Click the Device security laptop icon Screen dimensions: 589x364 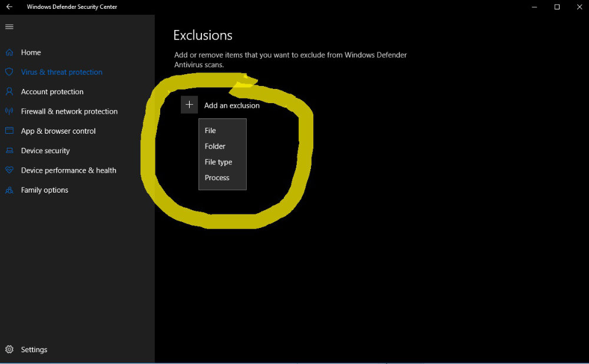[x=9, y=151]
